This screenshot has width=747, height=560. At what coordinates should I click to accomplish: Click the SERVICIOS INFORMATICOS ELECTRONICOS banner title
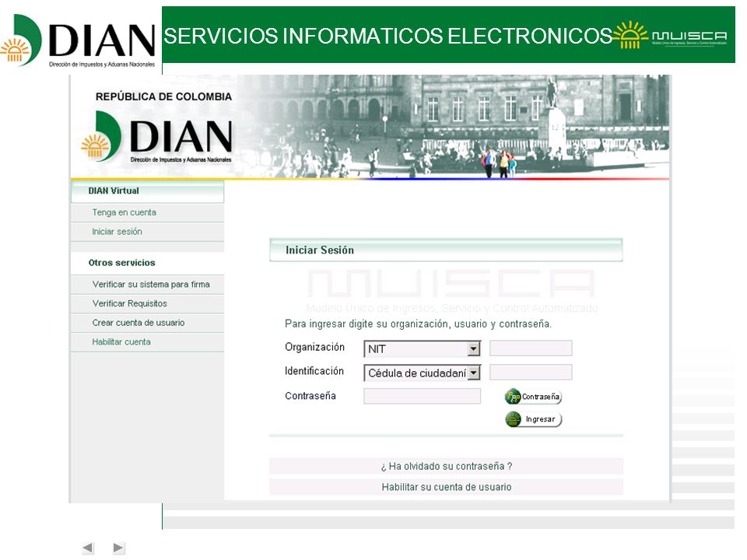[x=388, y=37]
